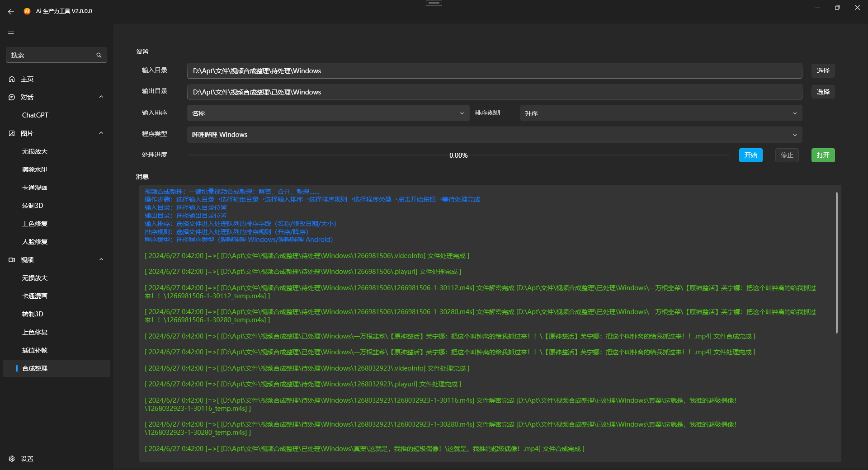Click 选择 button for 输出目录
868x470 pixels.
[x=823, y=92]
